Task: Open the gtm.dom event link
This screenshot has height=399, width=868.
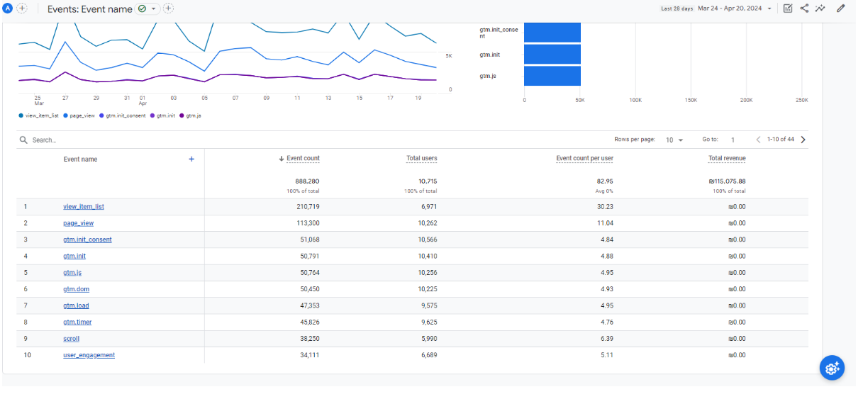Action: pyautogui.click(x=76, y=289)
